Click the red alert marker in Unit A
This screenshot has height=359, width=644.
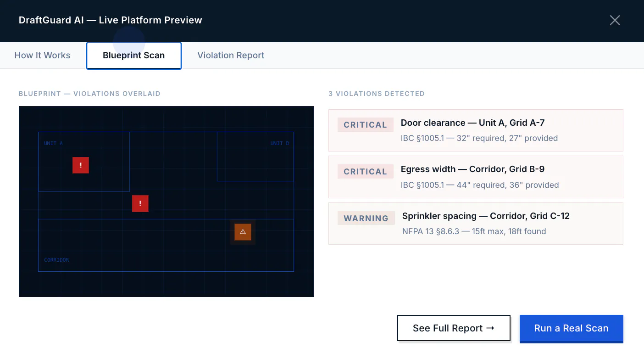click(81, 165)
